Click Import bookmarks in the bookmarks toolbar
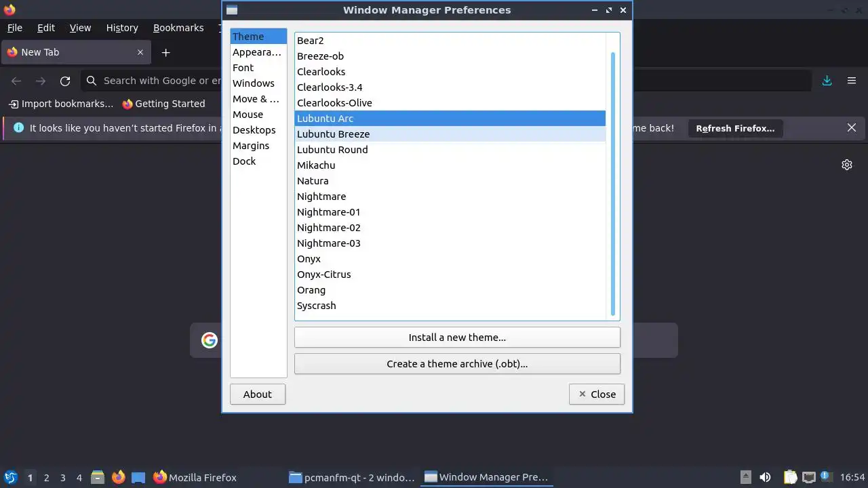868x488 pixels. (x=61, y=104)
